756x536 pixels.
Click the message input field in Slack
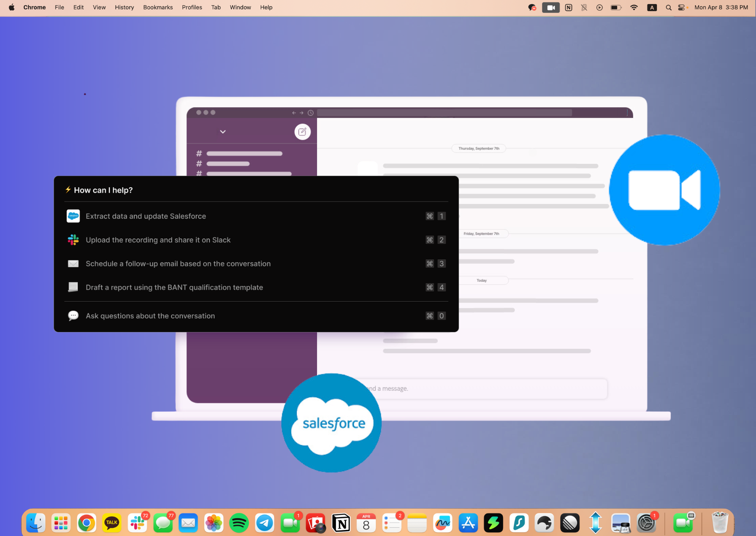484,389
